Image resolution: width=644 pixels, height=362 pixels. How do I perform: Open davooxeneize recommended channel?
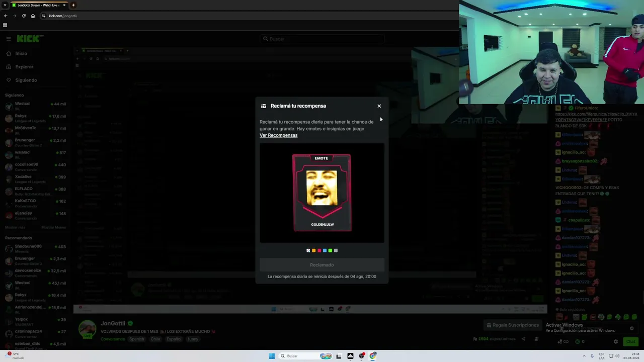tap(36, 273)
